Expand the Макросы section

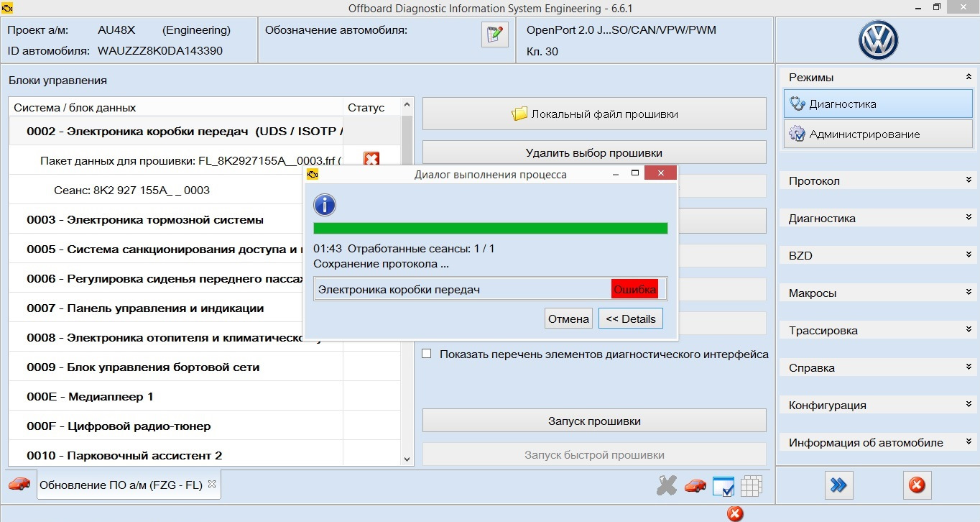(969, 293)
